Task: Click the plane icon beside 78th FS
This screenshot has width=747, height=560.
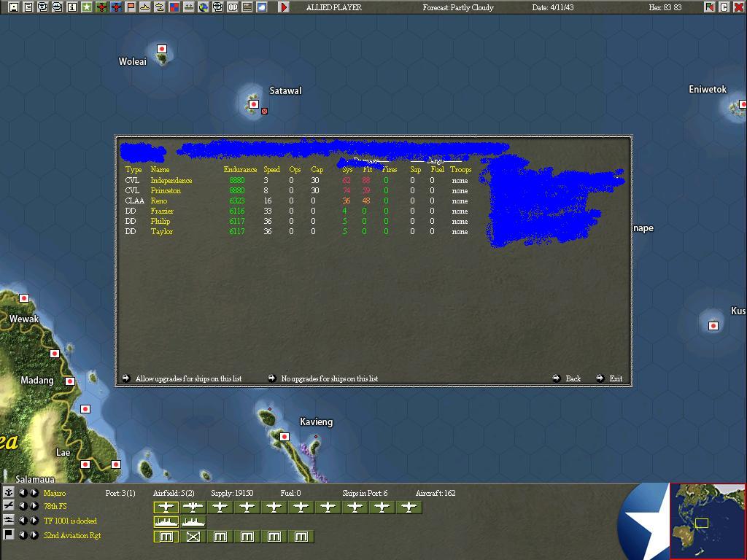Action: point(9,506)
